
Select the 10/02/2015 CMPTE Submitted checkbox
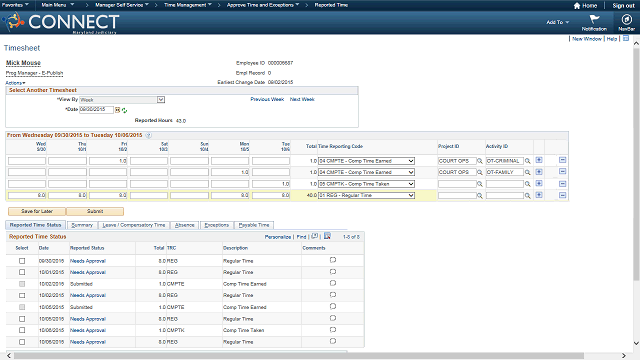(x=22, y=284)
